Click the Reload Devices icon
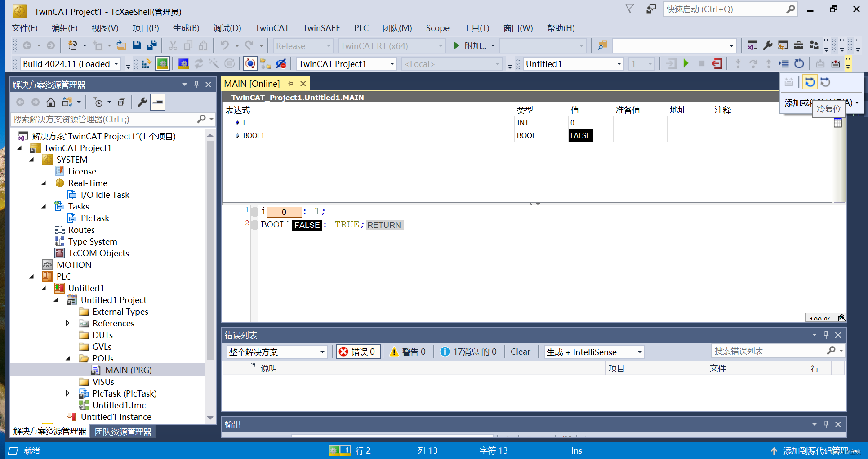This screenshot has width=868, height=459. tap(199, 64)
